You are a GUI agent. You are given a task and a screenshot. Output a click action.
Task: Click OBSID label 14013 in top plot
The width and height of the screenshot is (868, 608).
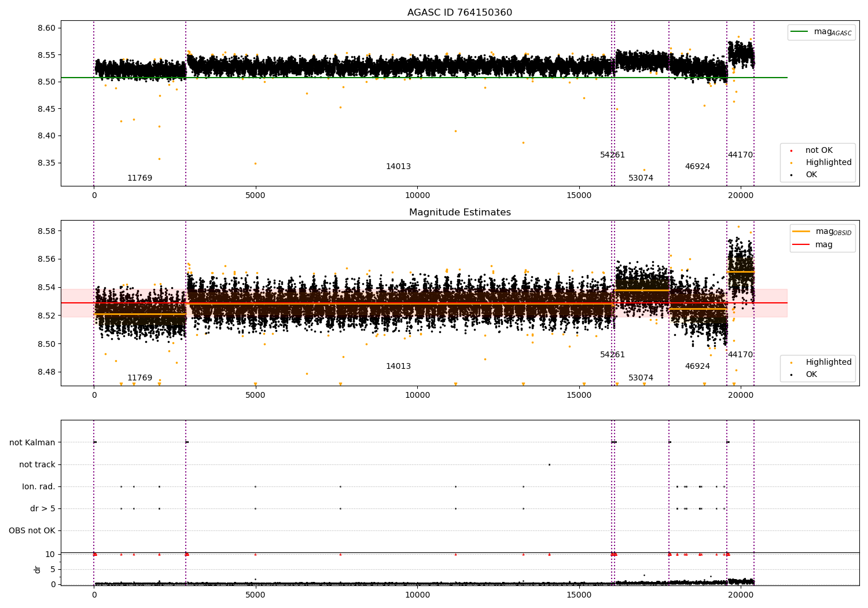pyautogui.click(x=398, y=167)
